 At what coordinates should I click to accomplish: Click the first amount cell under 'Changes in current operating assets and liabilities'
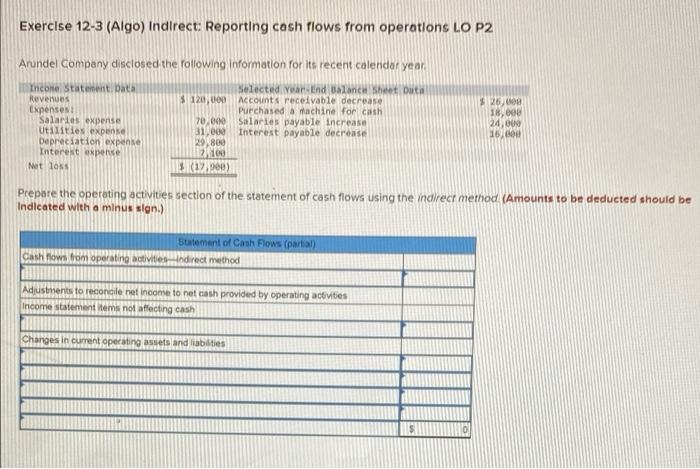click(x=436, y=363)
